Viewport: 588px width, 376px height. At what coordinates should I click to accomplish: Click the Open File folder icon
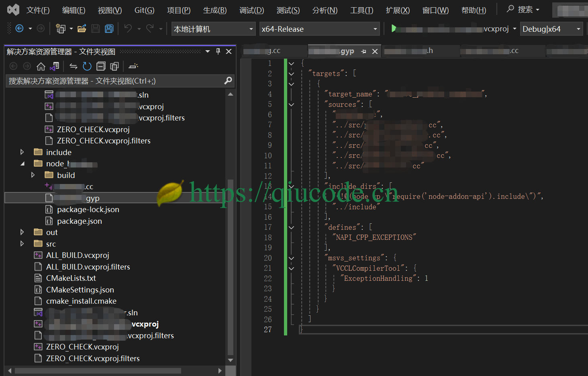pos(82,29)
